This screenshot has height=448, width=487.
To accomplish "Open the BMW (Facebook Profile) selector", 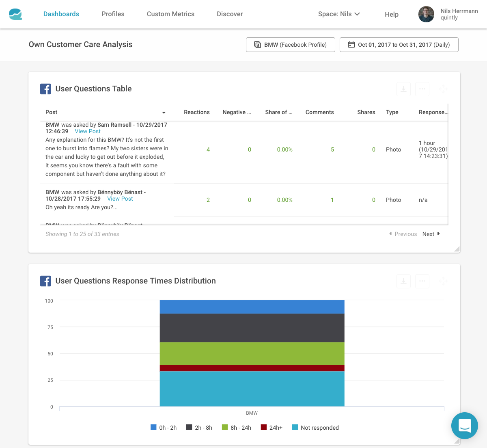I will click(x=291, y=45).
